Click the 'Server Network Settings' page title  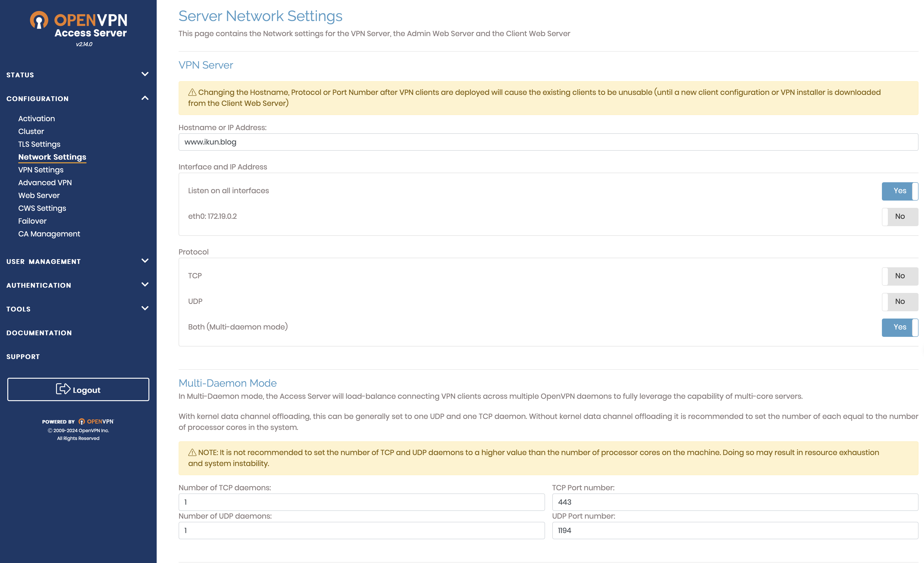point(260,16)
